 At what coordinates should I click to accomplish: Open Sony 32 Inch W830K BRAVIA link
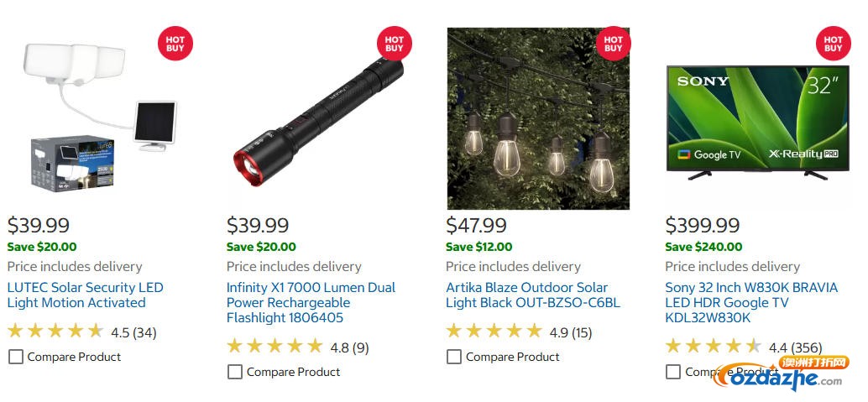coord(750,302)
